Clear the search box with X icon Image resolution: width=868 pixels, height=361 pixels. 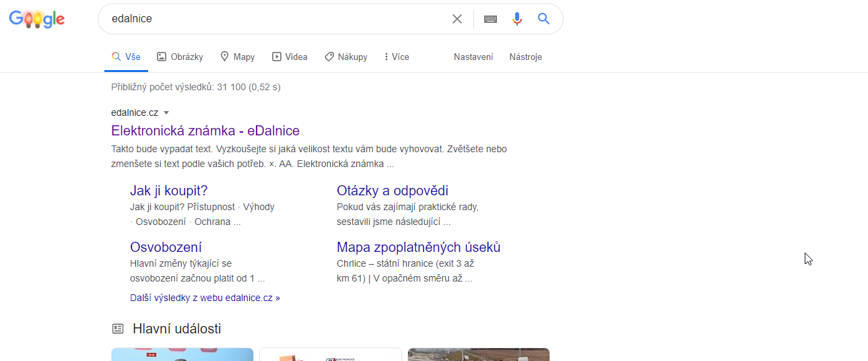point(457,19)
